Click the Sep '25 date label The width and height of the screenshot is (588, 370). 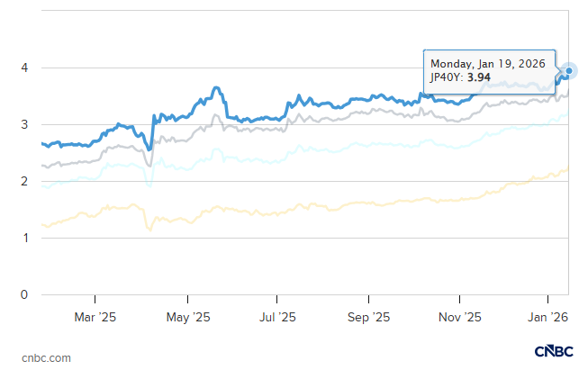pos(368,317)
